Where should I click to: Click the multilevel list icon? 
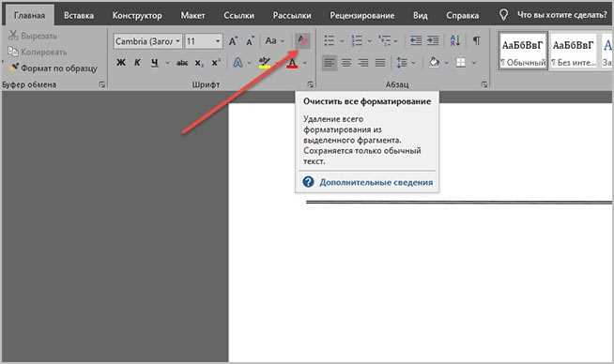tap(385, 40)
